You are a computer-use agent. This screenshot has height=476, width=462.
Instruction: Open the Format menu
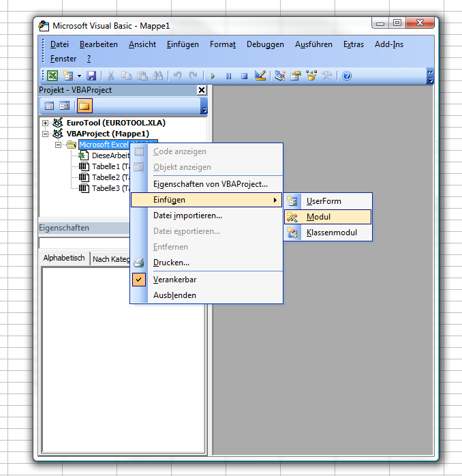coord(223,44)
